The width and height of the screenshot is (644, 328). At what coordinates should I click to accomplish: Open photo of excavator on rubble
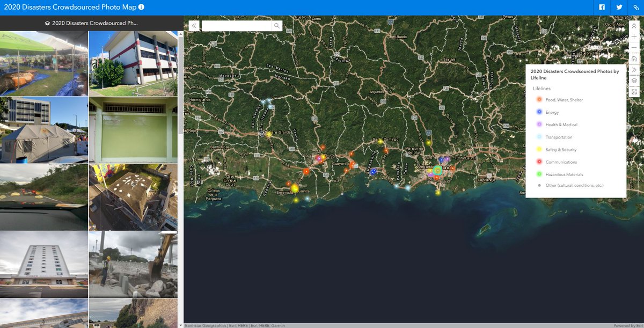133,264
